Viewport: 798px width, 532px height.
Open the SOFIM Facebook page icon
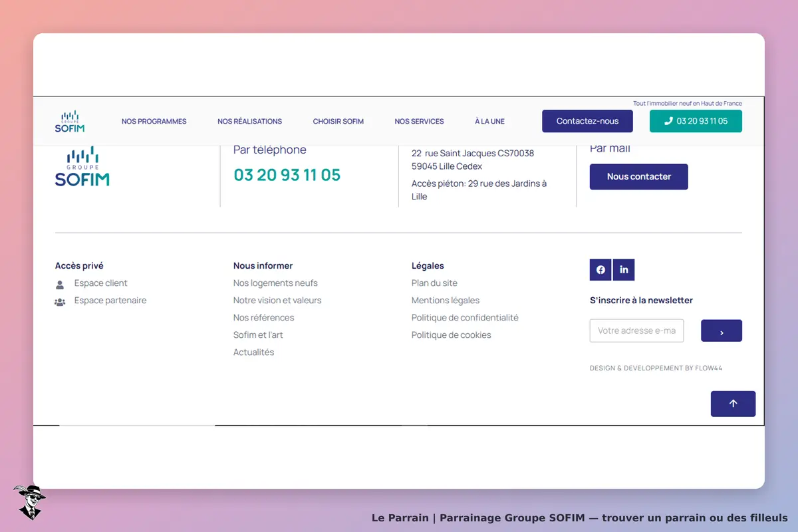[600, 269]
